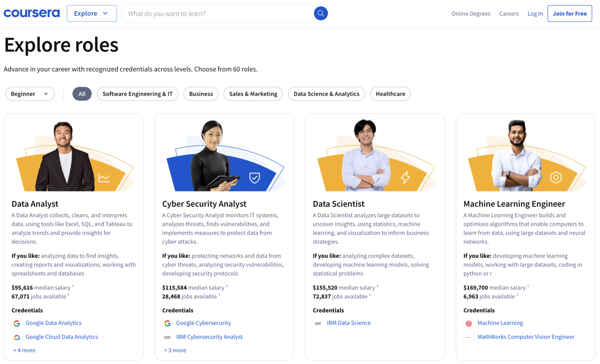600x364 pixels.
Task: Expand the +4 more credentials on Data Analyst
Action: coord(24,350)
